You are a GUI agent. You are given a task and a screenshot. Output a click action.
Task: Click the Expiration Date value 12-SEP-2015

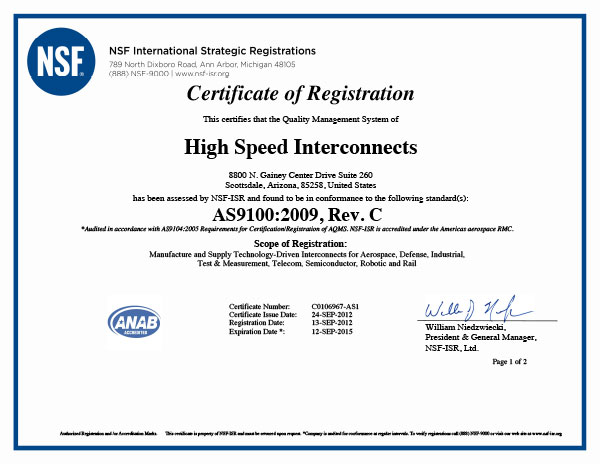coord(332,332)
